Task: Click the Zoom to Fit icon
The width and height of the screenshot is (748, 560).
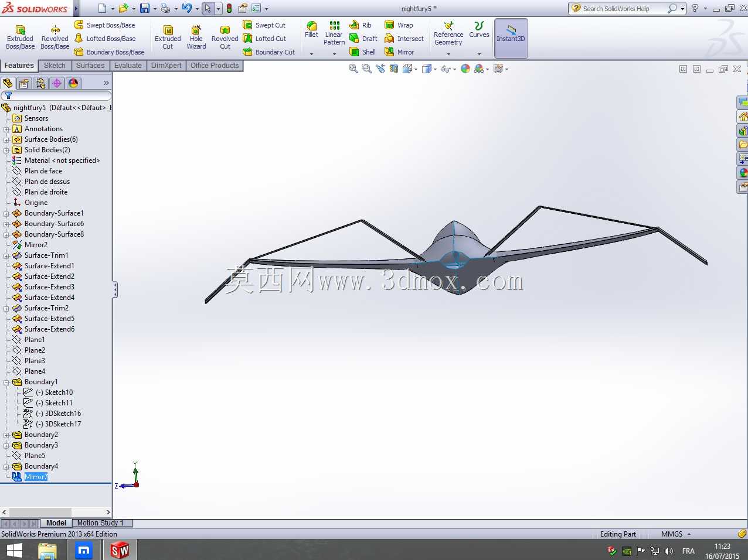Action: point(353,69)
